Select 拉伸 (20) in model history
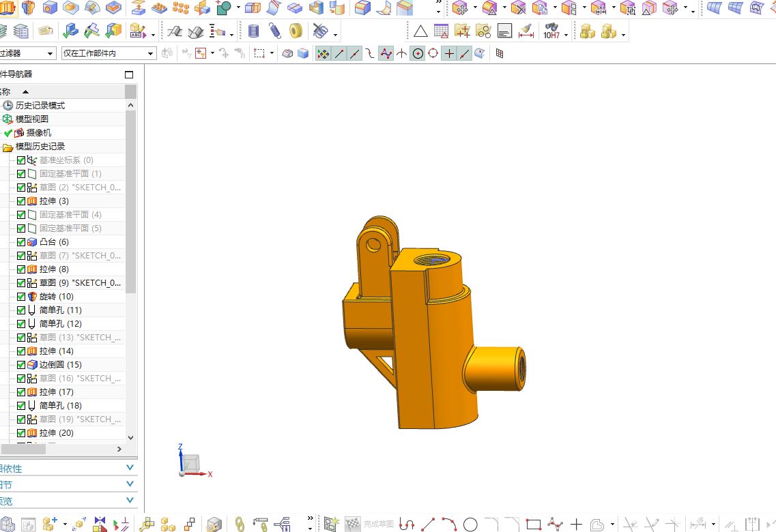The width and height of the screenshot is (776, 532). click(57, 433)
